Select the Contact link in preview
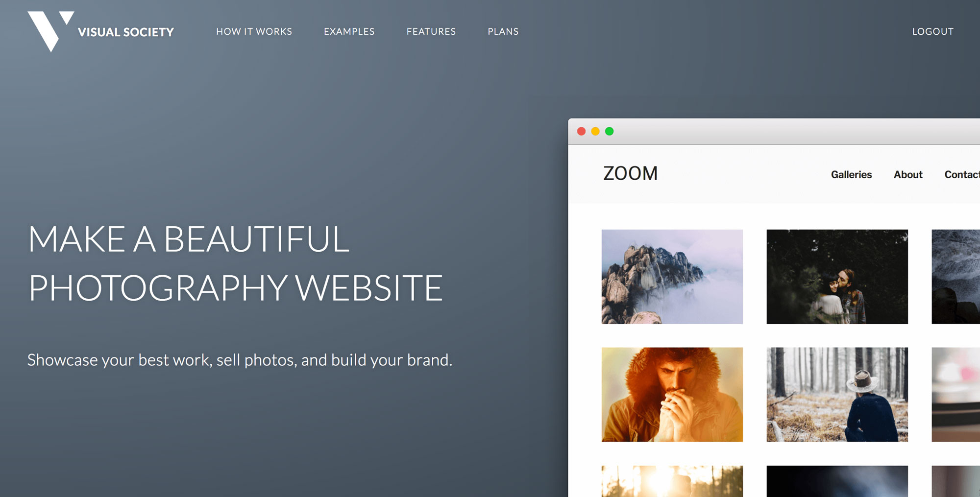 click(962, 175)
